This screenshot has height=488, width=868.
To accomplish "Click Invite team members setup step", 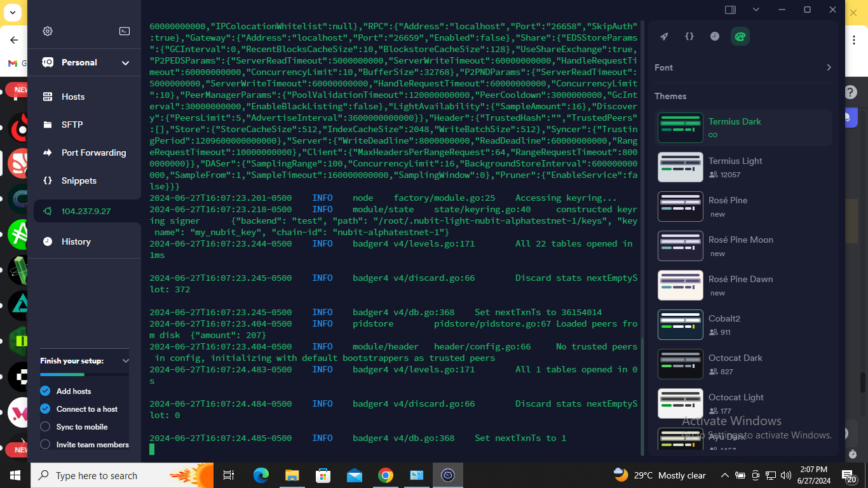I will 85,445.
